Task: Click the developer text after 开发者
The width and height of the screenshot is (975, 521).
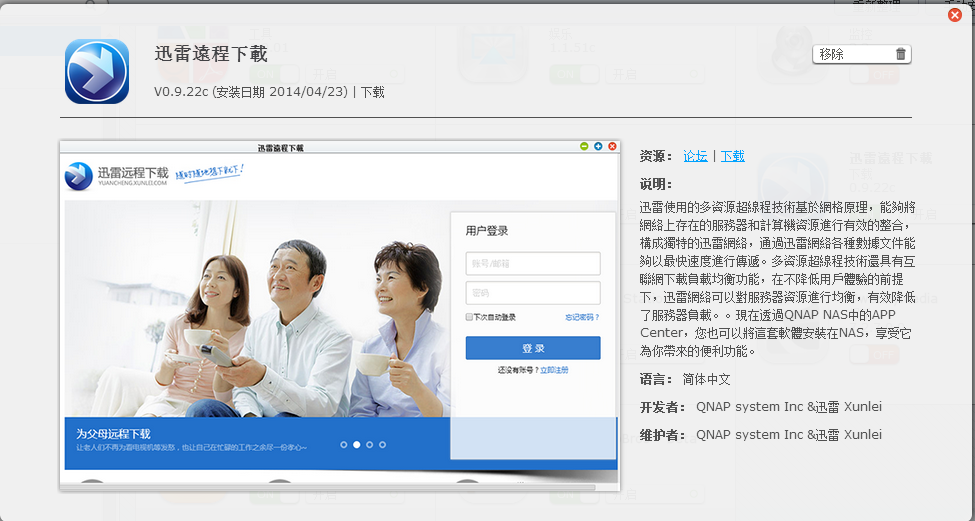Action: [788, 407]
